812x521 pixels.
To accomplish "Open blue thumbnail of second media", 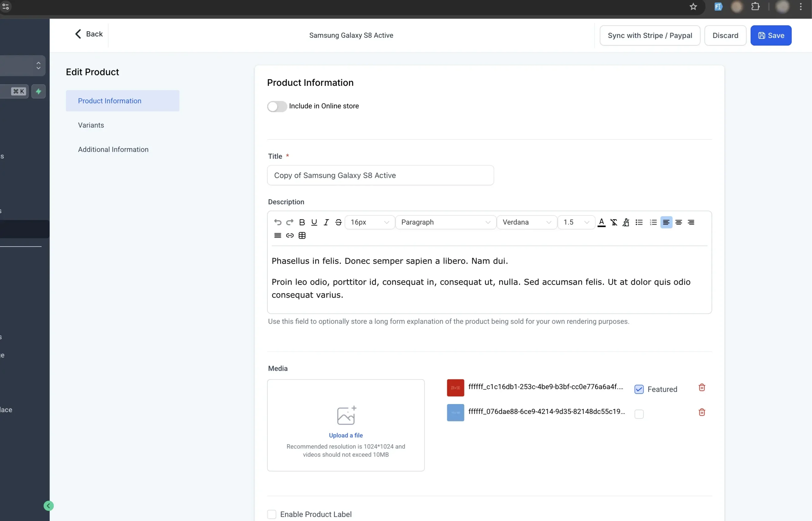I will pyautogui.click(x=455, y=413).
